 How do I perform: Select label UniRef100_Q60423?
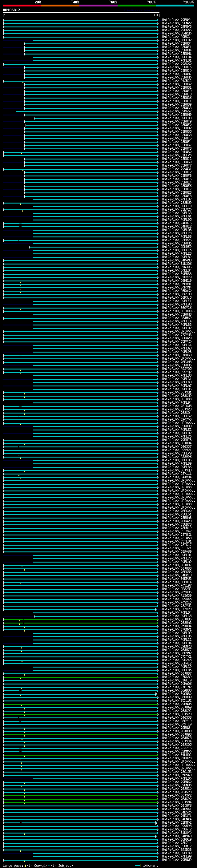click(176, 521)
